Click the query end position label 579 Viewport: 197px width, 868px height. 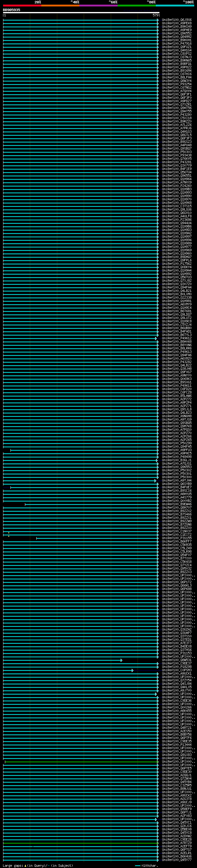pyautogui.click(x=155, y=15)
